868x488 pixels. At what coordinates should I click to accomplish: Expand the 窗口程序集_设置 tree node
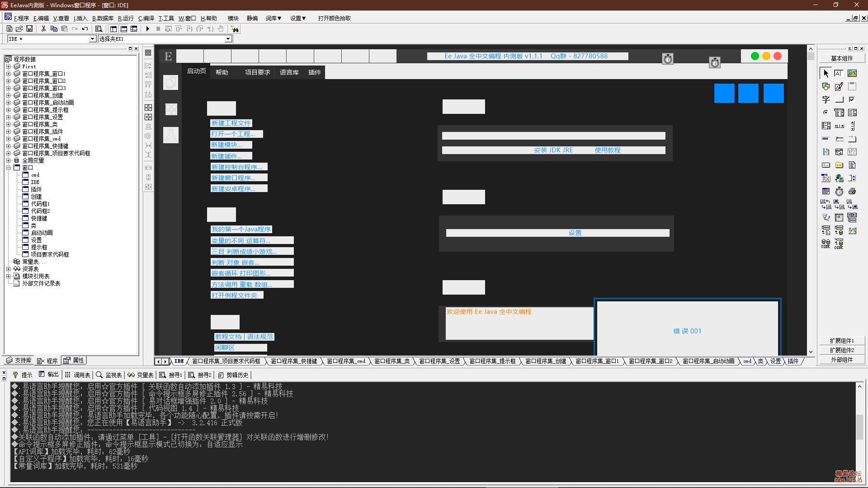coord(8,117)
